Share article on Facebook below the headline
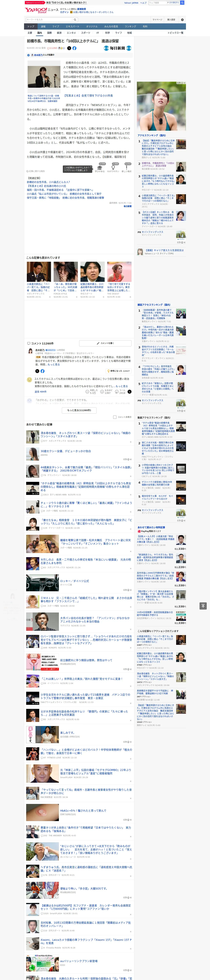Image resolution: width=210 pixels, height=980 pixels. pyautogui.click(x=74, y=48)
